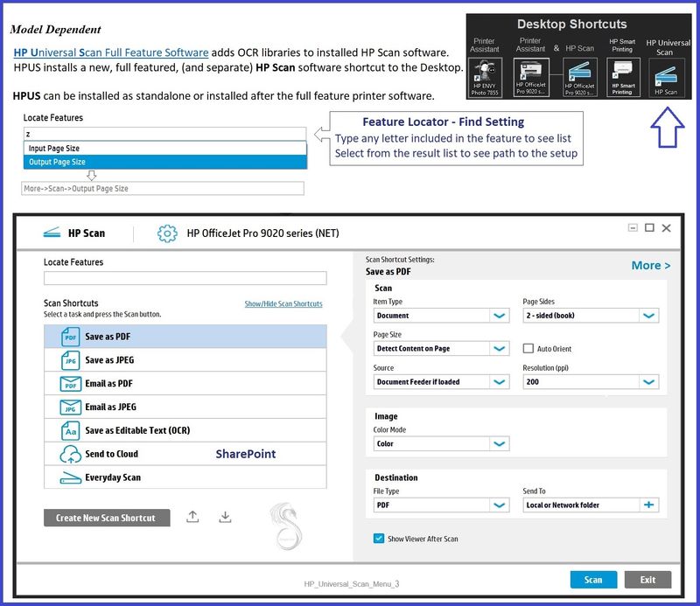Select the Save as JPEG scan shortcut
The width and height of the screenshot is (700, 606).
[x=185, y=360]
